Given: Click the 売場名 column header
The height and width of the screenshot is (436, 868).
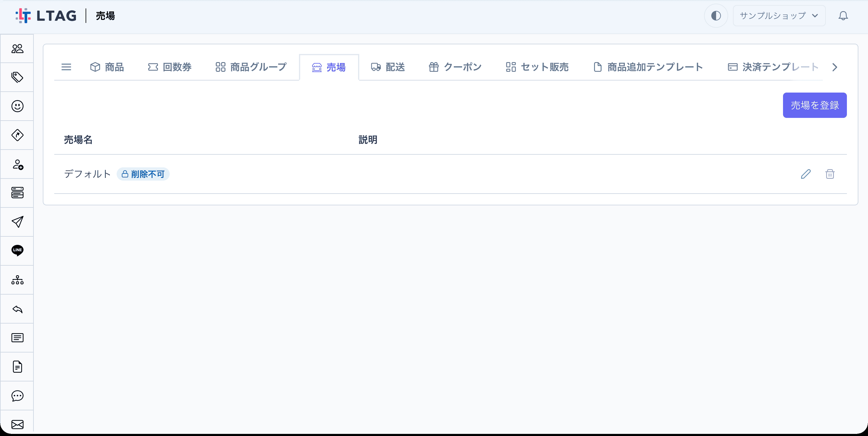Looking at the screenshot, I should (78, 140).
